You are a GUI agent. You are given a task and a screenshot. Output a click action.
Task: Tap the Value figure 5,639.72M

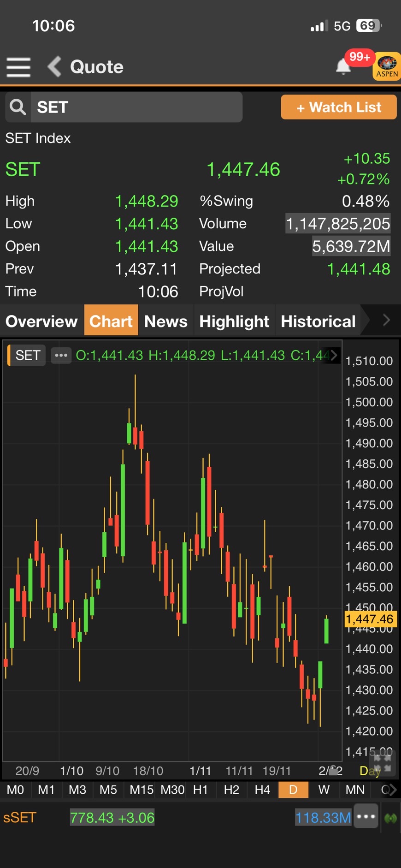[x=351, y=246]
